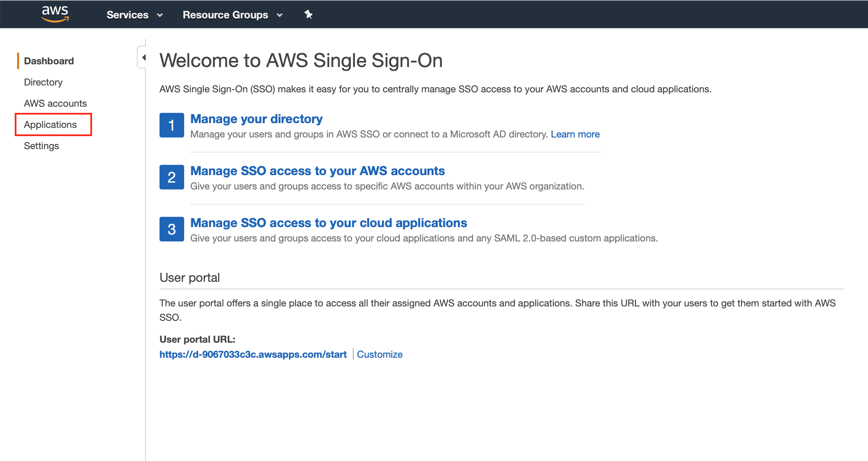Click the User portal section heading
The image size is (868, 461).
[190, 277]
